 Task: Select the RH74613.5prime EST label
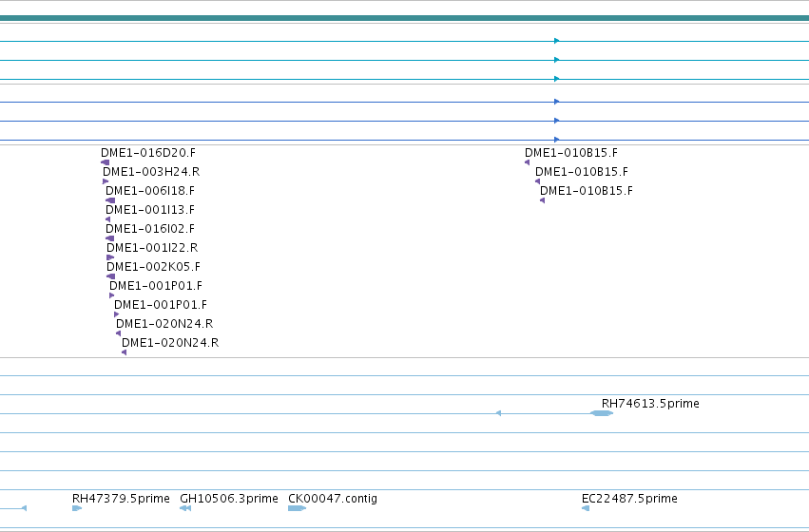(650, 404)
